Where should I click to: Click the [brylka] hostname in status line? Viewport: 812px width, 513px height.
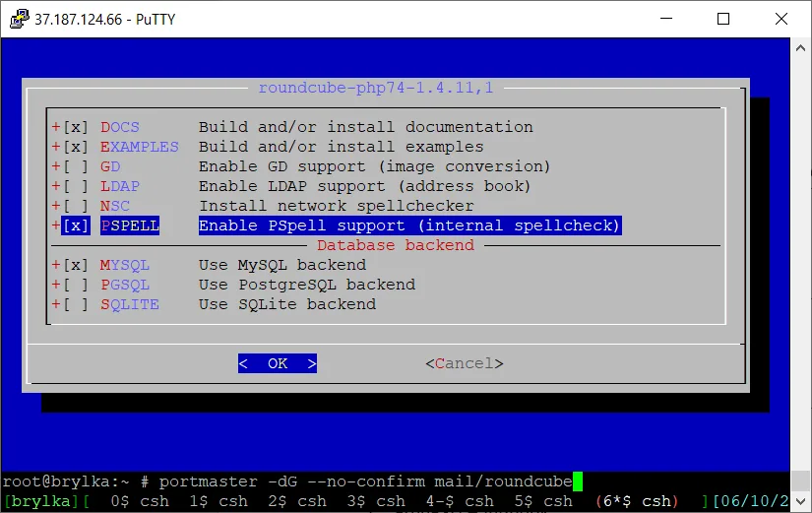pos(41,501)
